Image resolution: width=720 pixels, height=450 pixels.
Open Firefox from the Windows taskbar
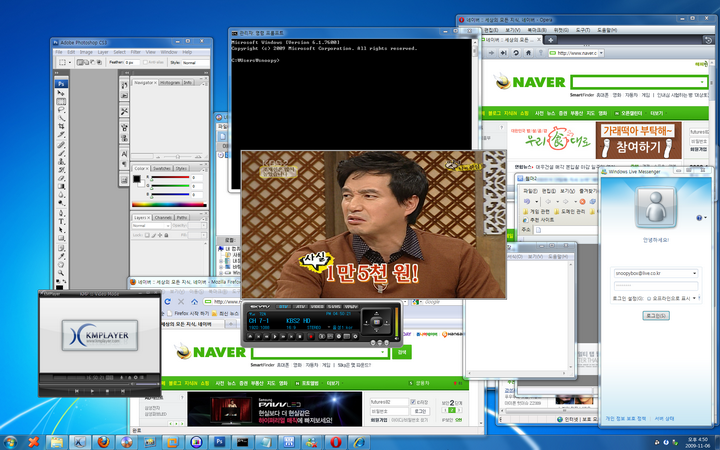click(x=103, y=442)
